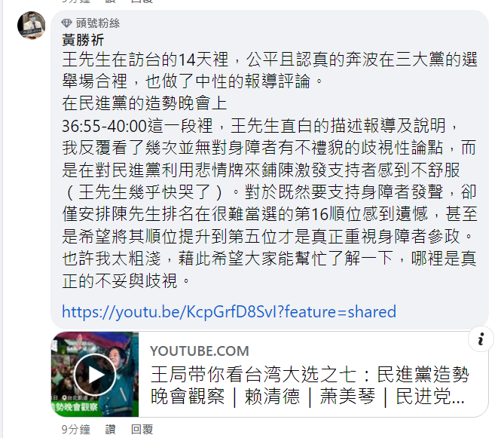Click the 頭號粉絲 badge label
This screenshot has width=504, height=438.
point(98,23)
